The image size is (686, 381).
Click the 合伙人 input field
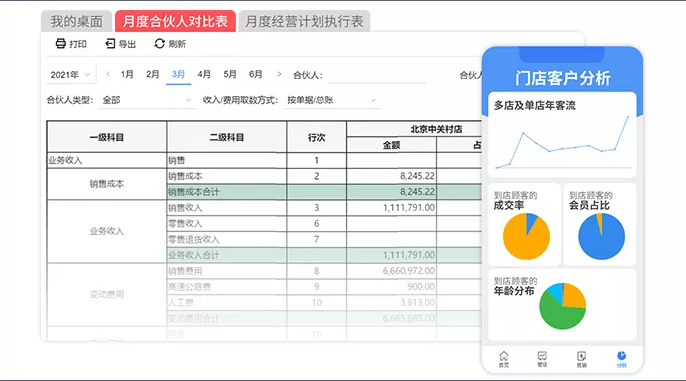(x=377, y=75)
